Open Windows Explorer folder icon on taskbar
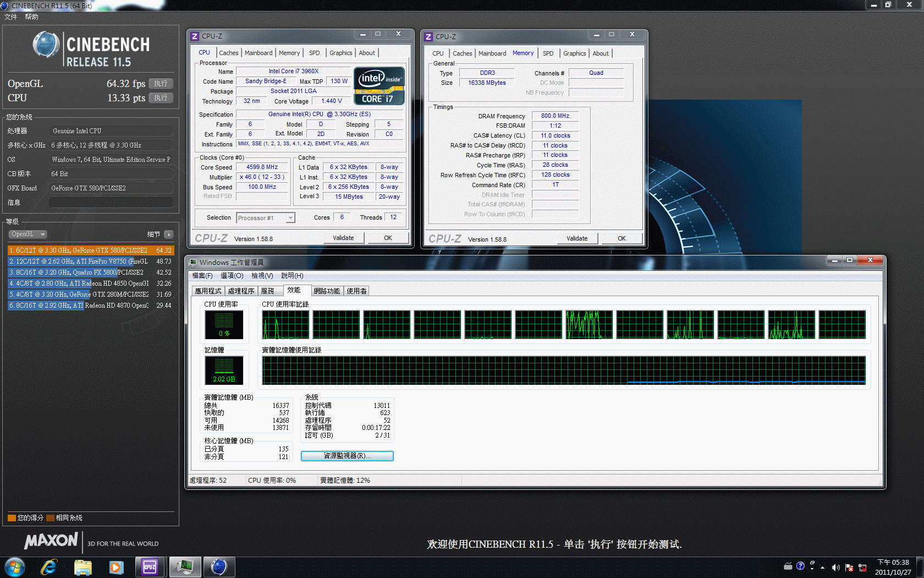Image resolution: width=924 pixels, height=578 pixels. 83,567
